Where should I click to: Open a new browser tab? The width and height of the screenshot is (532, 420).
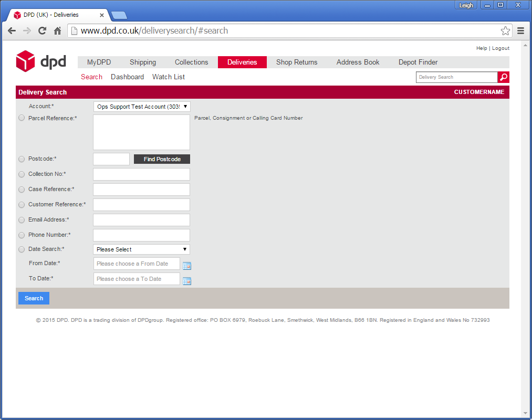119,15
